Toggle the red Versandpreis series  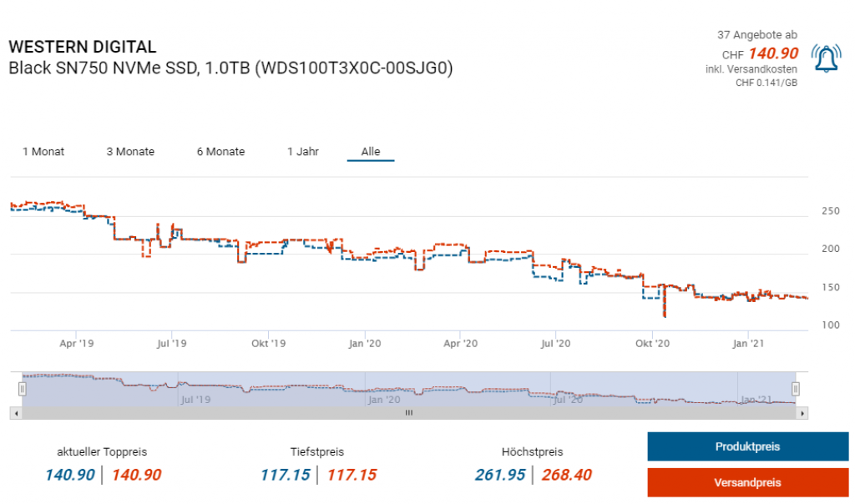[x=747, y=482]
